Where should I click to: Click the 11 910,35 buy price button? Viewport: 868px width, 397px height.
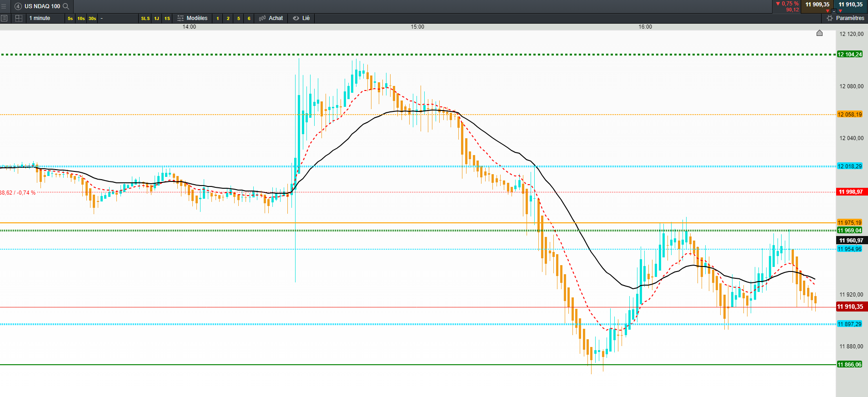coord(851,5)
